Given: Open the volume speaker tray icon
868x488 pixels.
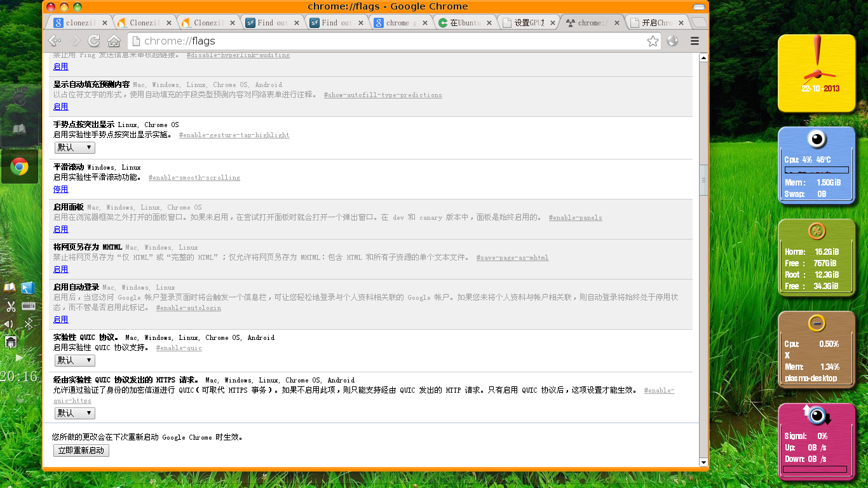Looking at the screenshot, I should 9,325.
